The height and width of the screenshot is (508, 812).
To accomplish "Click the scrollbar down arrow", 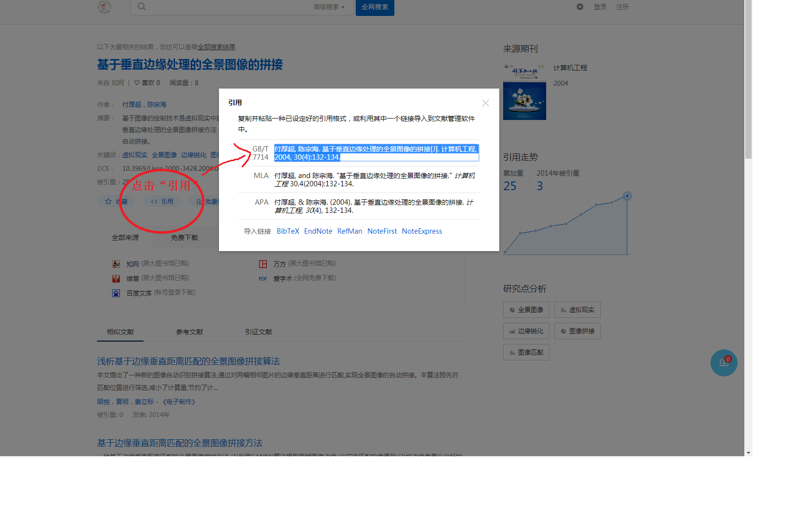I will 748,453.
